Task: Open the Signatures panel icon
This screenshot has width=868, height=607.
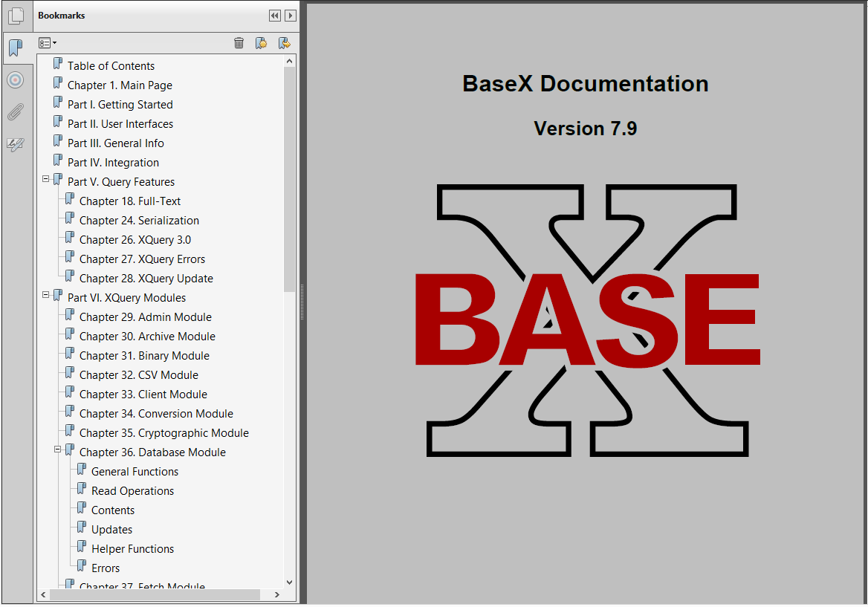Action: [x=16, y=144]
